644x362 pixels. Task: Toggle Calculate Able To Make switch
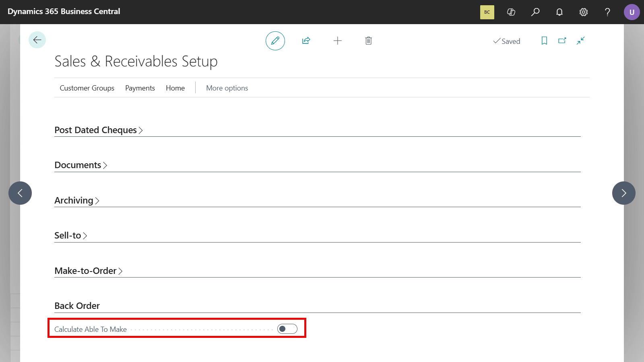[287, 329]
